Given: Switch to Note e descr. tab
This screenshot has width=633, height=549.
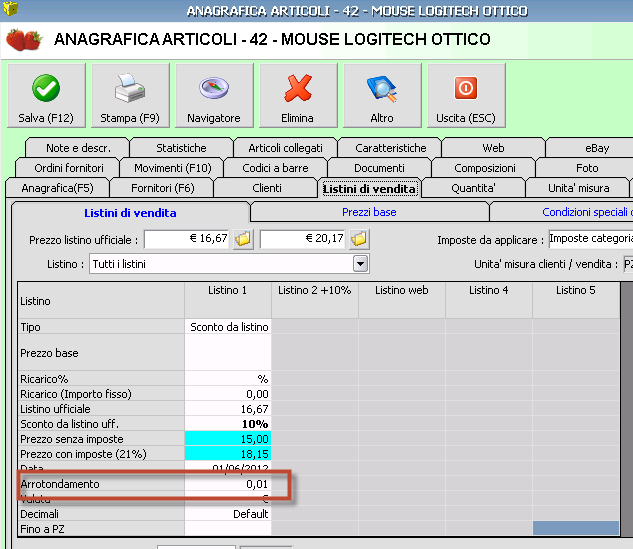Looking at the screenshot, I should pos(78,148).
